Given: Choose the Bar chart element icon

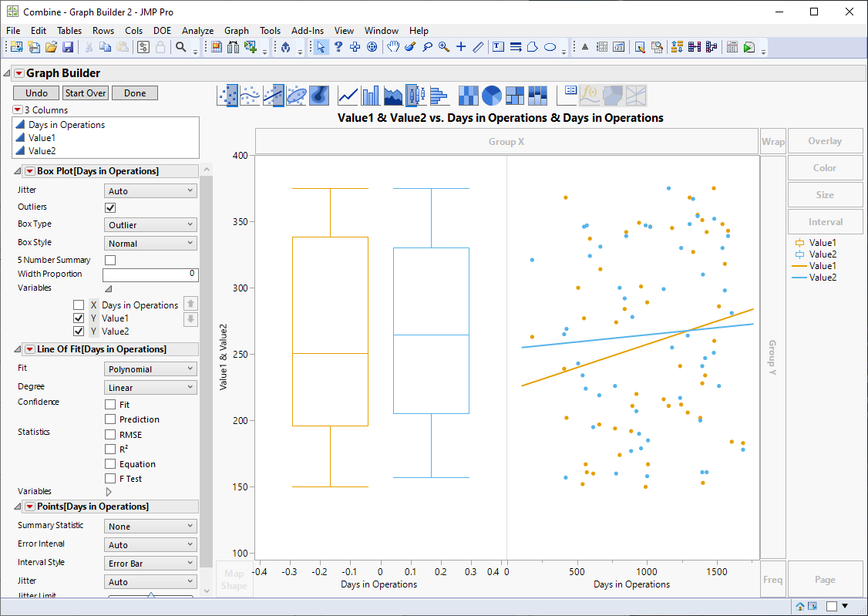Looking at the screenshot, I should click(x=371, y=96).
